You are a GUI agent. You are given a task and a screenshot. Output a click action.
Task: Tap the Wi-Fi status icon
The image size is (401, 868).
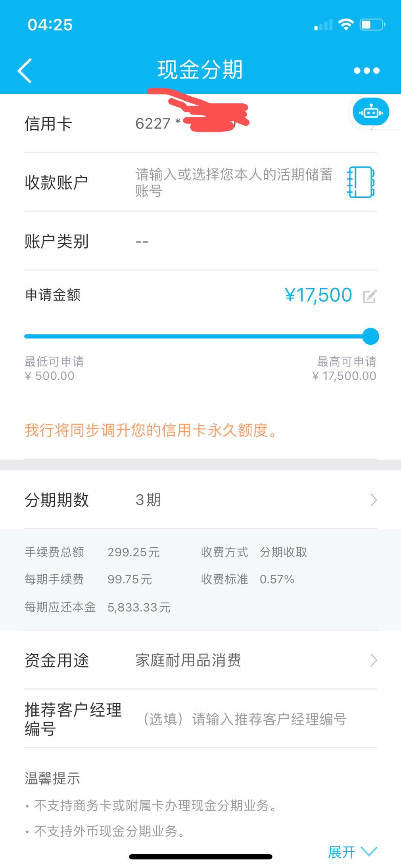345,25
